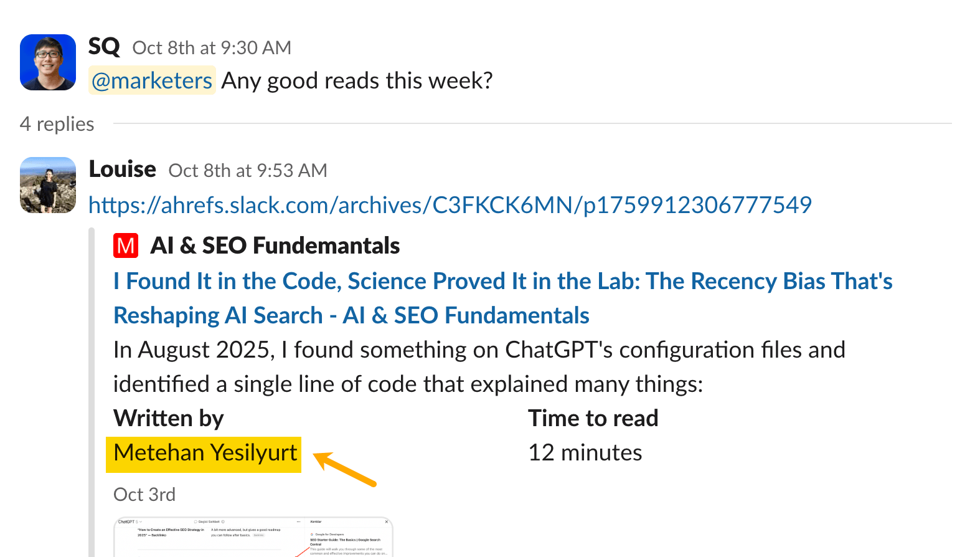
Task: Click the AI & SEO Fundemantals site name
Action: (x=275, y=245)
